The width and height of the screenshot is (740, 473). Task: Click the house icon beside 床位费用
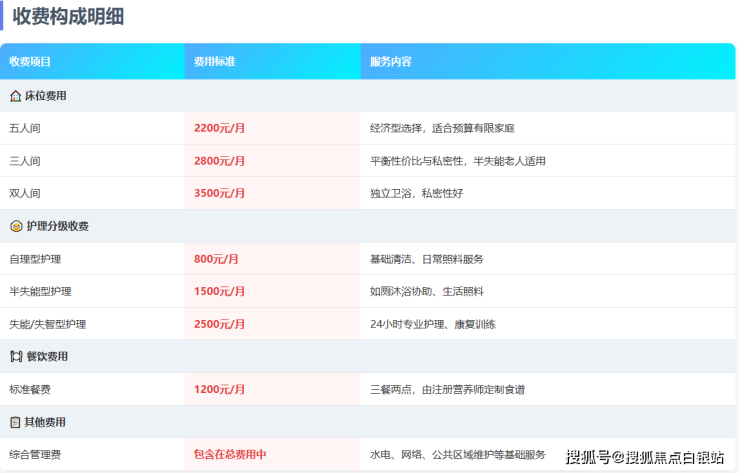[15, 96]
